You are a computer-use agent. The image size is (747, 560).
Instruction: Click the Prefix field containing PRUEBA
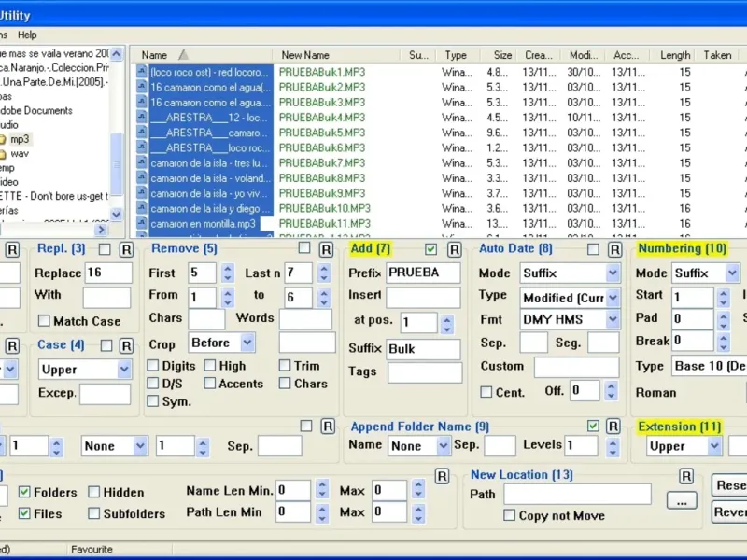[423, 273]
